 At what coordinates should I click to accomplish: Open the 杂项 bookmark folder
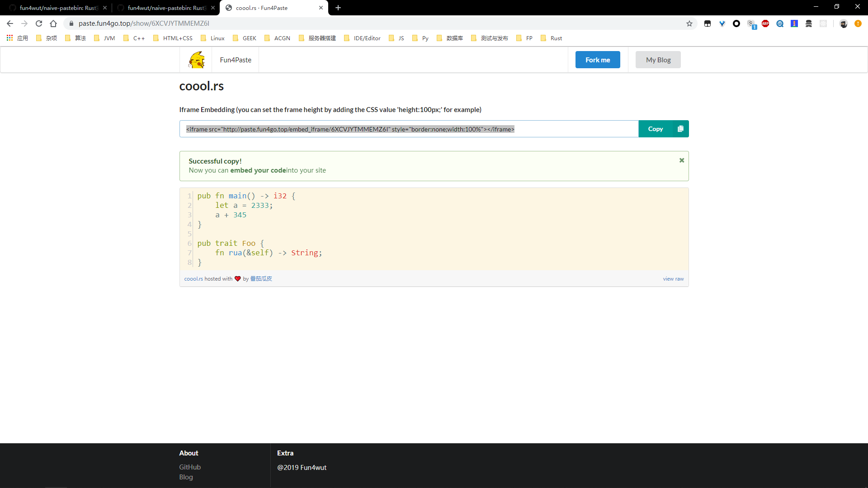(47, 38)
